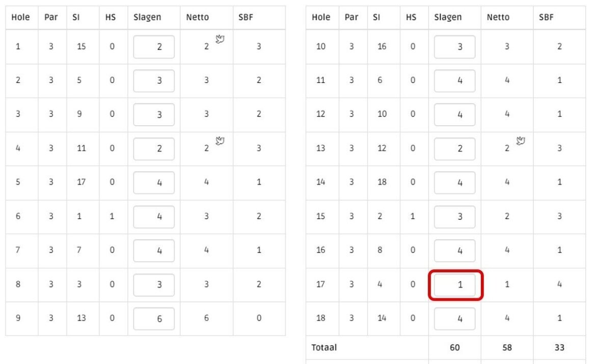Focus the Slagen box for hole 13
The height and width of the screenshot is (364, 596).
click(x=454, y=149)
